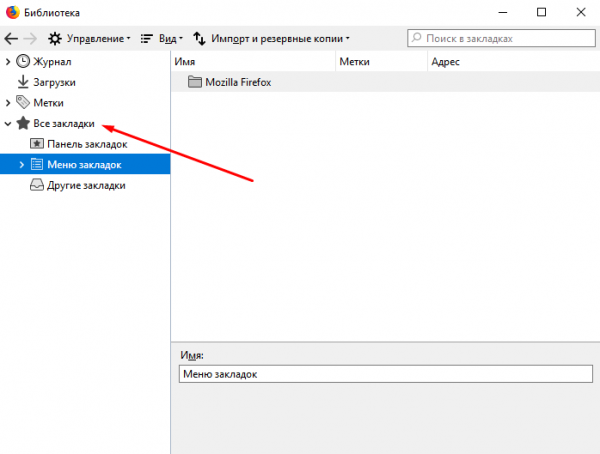Sort by the Метки column header
The image size is (600, 454).
382,62
